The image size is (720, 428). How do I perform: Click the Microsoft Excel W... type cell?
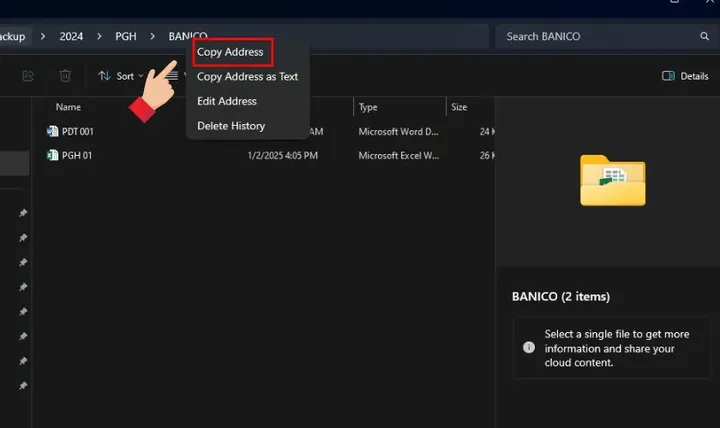399,155
